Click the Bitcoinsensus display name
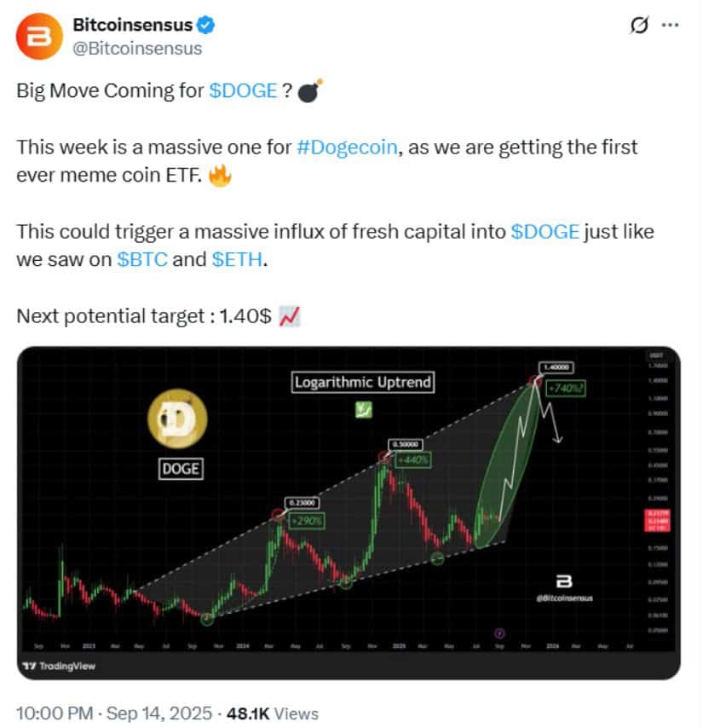 (x=133, y=25)
